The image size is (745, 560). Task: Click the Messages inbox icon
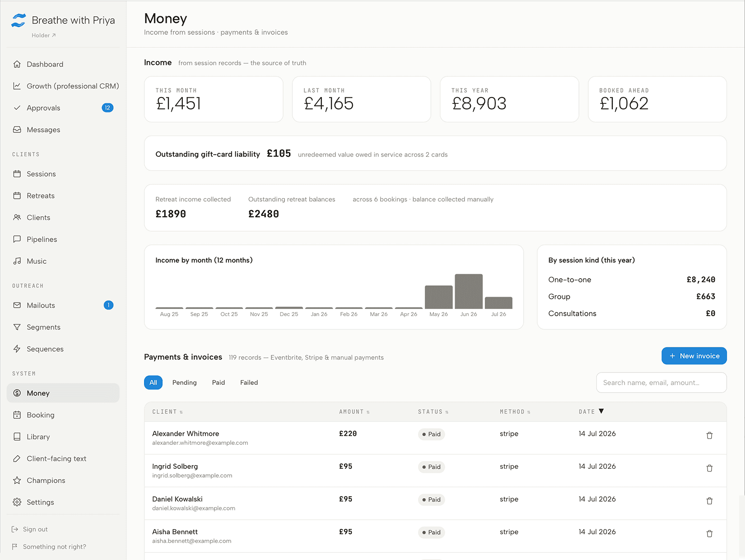17,130
